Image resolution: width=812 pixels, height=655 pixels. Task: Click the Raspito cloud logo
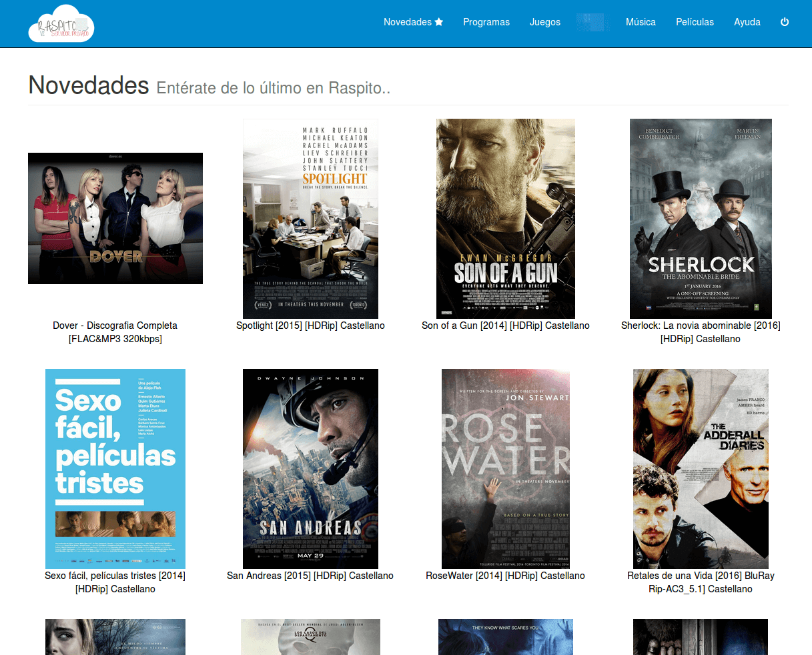(61, 24)
